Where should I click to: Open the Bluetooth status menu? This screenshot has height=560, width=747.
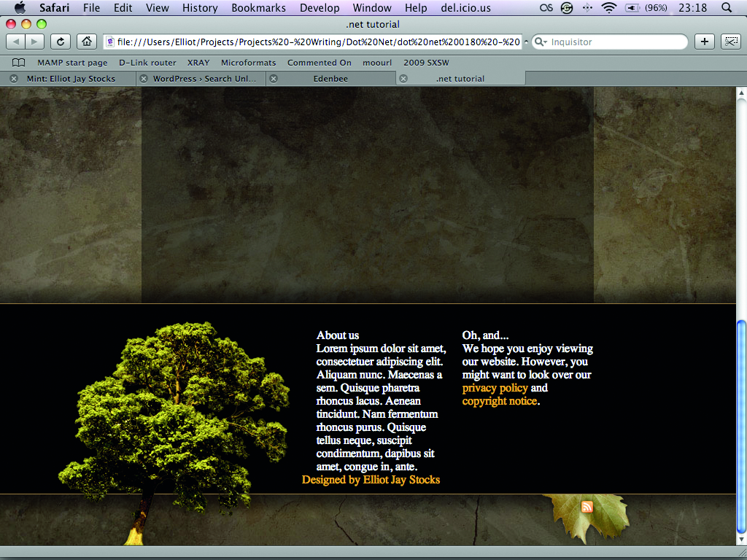587,7
